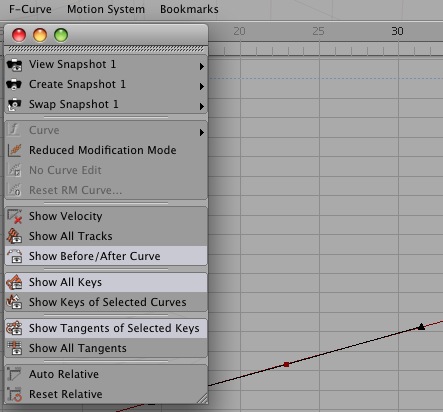Click the Show All Keys icon
This screenshot has height=412, width=443.
(14, 282)
